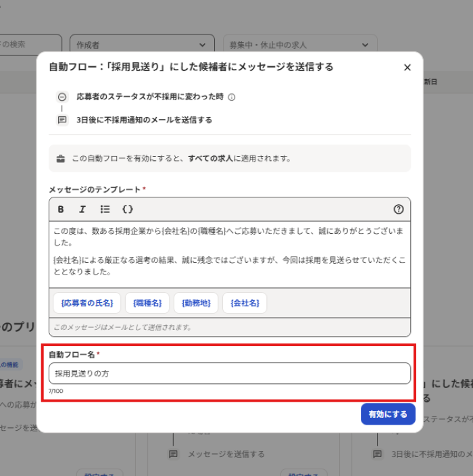Open the editor help question mark icon

(399, 209)
